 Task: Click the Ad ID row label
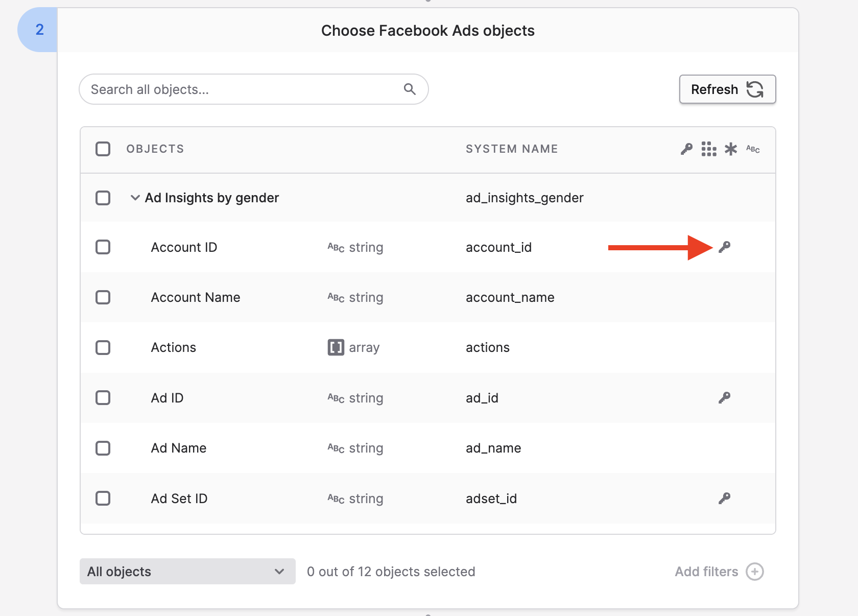pyautogui.click(x=167, y=398)
